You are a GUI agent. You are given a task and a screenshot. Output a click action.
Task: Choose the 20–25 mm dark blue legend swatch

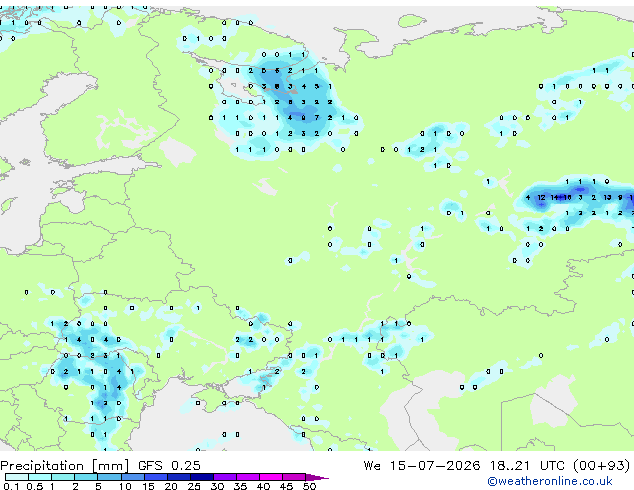178,477
